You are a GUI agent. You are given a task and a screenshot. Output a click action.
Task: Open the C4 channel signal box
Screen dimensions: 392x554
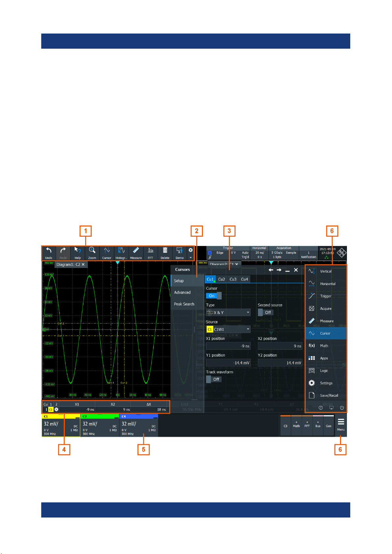tap(138, 425)
